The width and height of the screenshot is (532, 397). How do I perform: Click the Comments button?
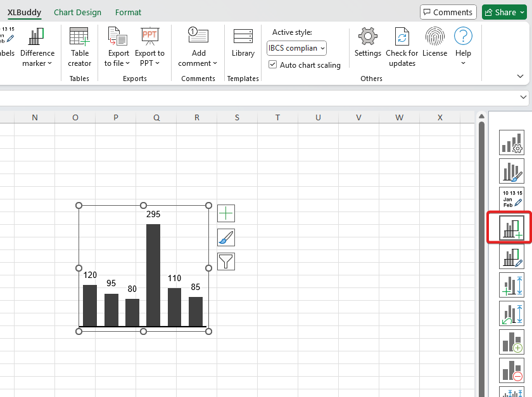448,12
